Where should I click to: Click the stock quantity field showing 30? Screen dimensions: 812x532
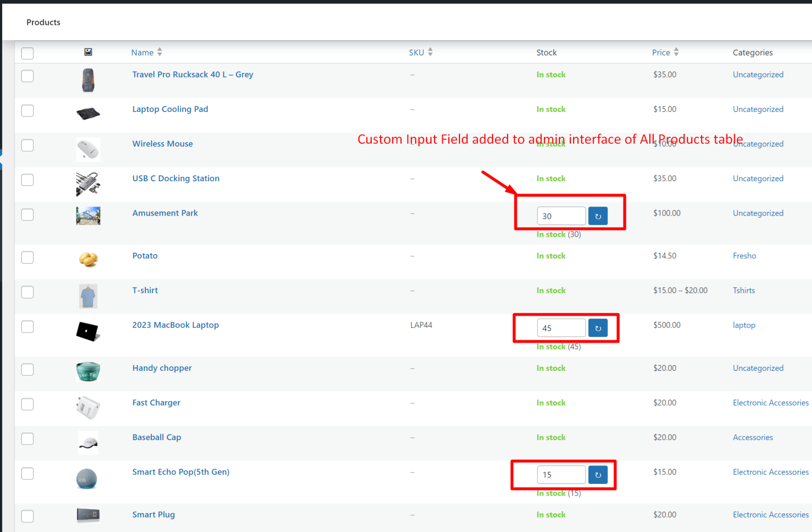click(561, 216)
